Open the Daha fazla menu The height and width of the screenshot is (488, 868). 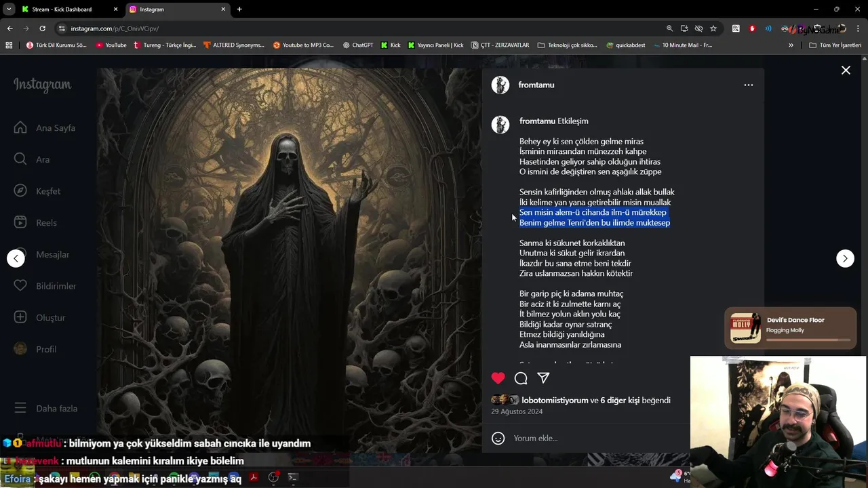click(45, 408)
